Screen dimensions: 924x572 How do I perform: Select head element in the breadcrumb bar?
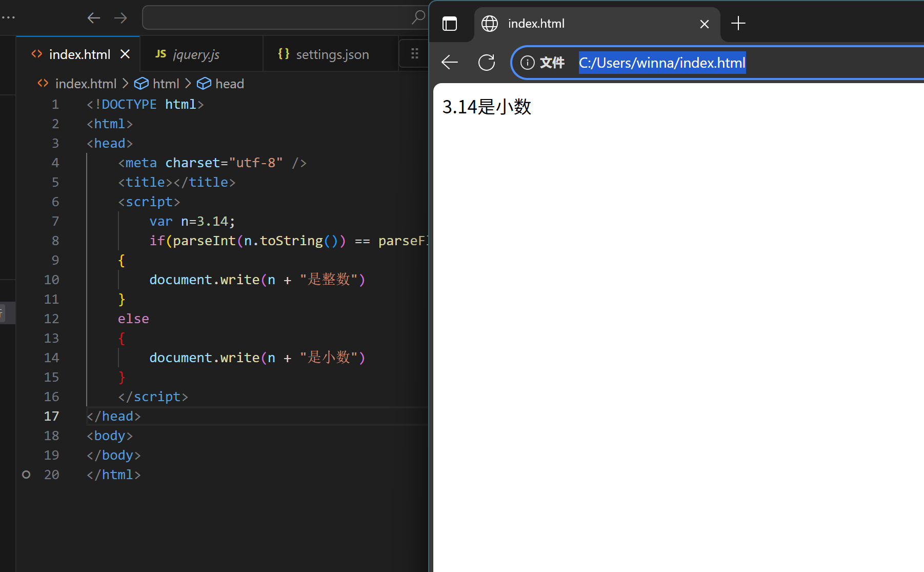tap(229, 84)
